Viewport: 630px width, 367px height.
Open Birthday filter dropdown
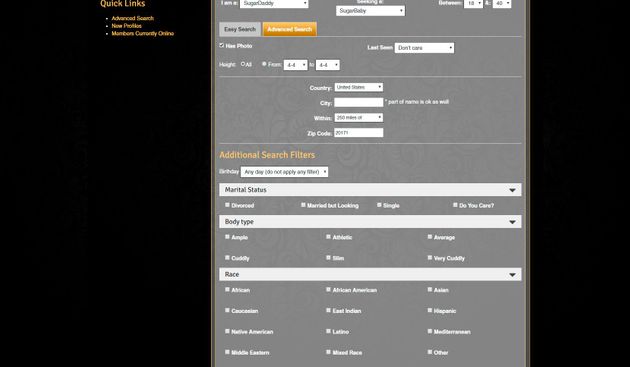coord(284,172)
